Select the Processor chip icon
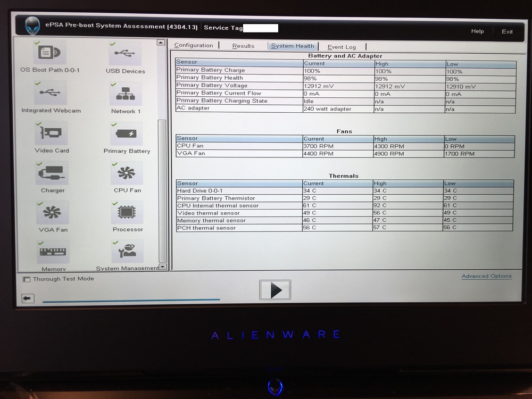 [128, 212]
